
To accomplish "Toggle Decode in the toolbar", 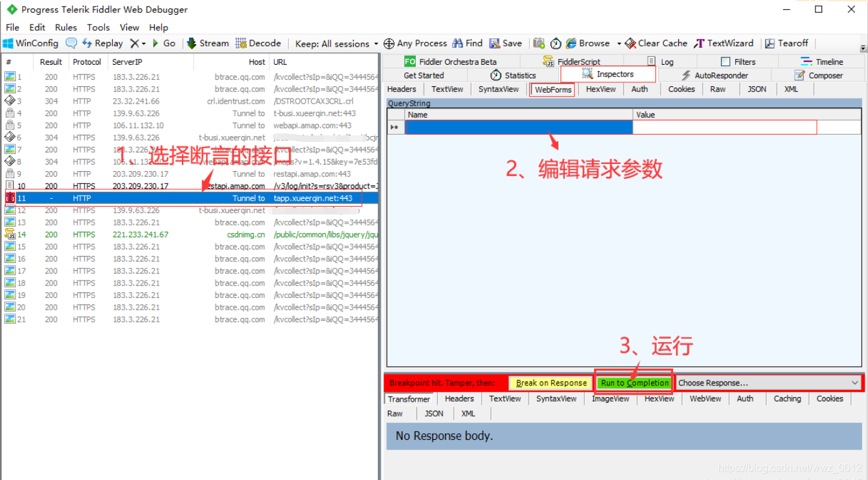I will pyautogui.click(x=258, y=43).
